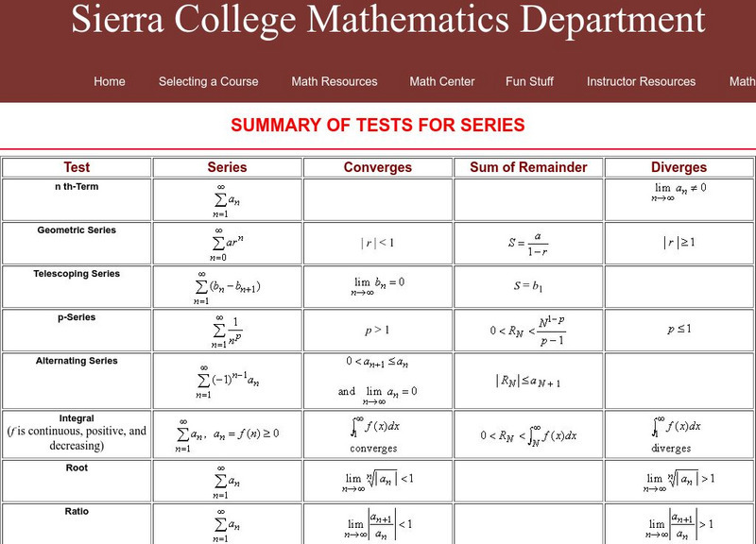Click the Diverges column header

(x=679, y=167)
